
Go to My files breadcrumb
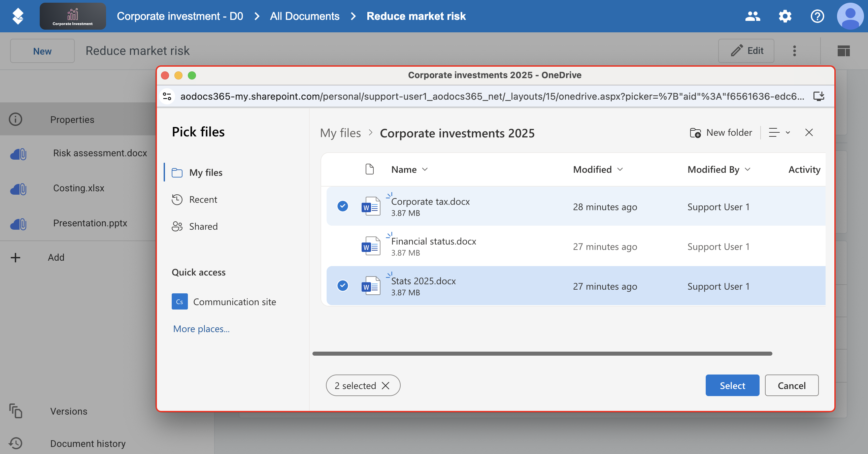[340, 133]
